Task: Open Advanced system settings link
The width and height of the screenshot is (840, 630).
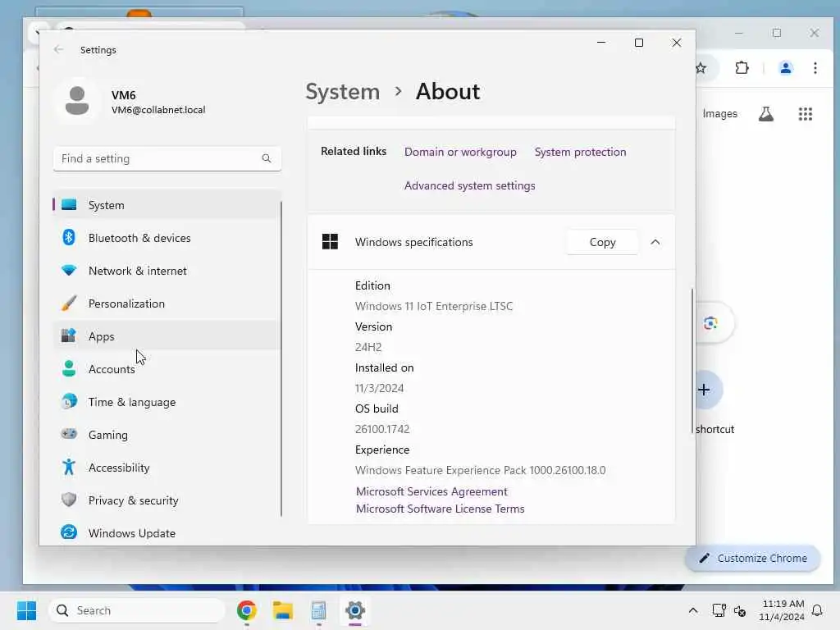Action: [470, 186]
